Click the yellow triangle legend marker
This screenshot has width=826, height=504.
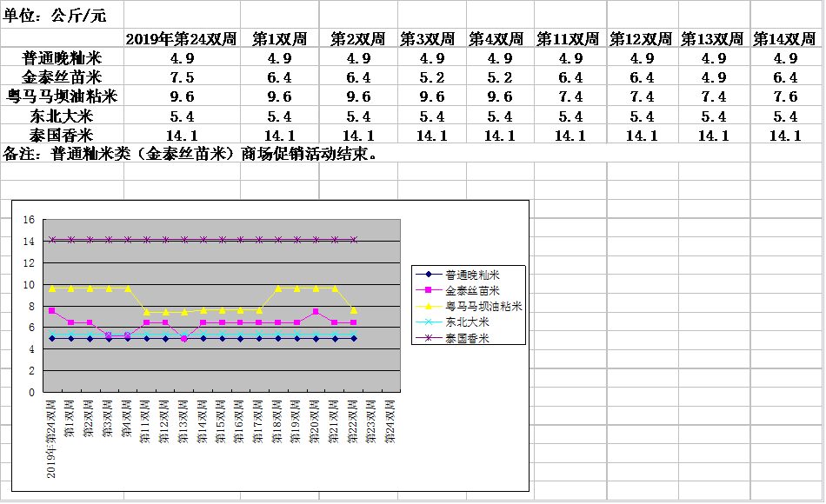coord(429,307)
